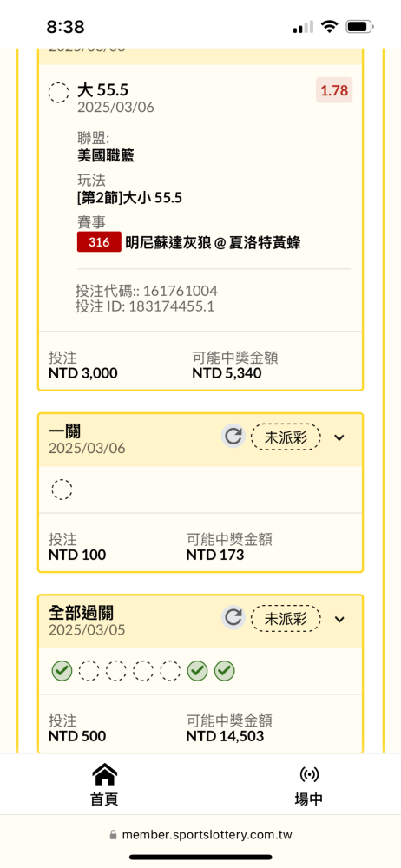
Task: Tap the member.sportslottery.com.tw address bar
Action: pos(200,835)
